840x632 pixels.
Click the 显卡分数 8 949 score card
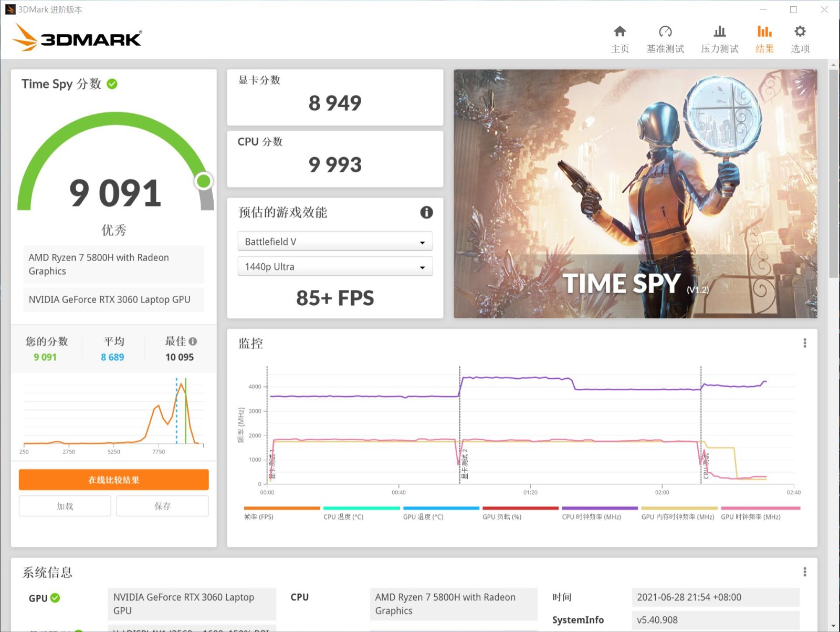tap(335, 98)
